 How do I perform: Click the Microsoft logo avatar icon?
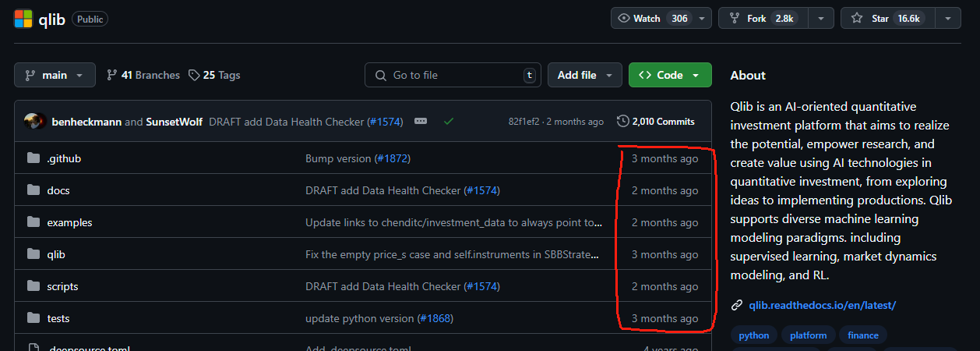point(23,19)
